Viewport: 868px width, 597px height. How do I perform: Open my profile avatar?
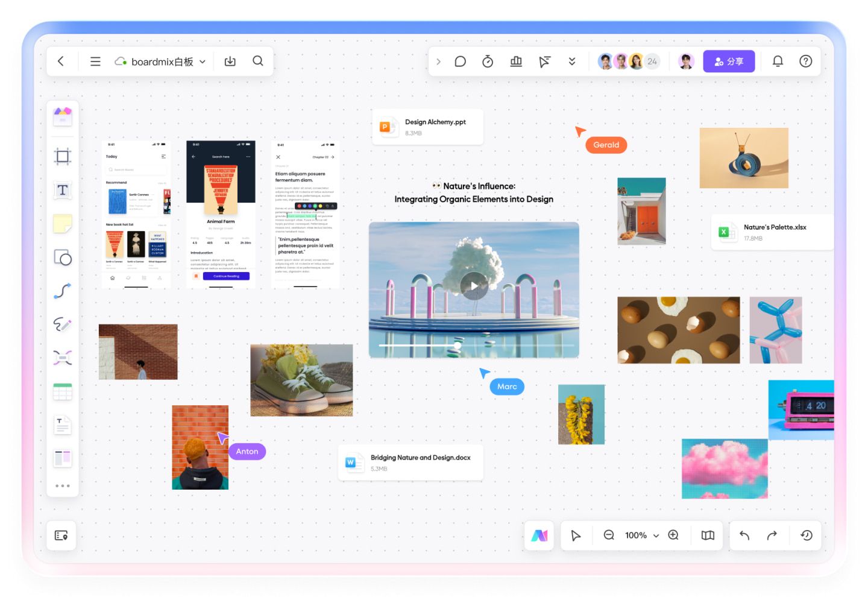(686, 62)
